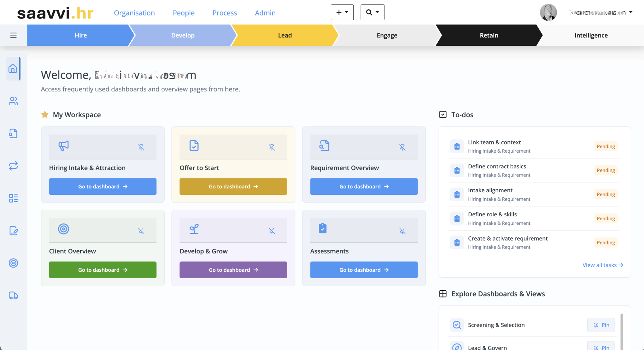This screenshot has height=350, width=644.
Task: Open the list layout sidebar icon
Action: pos(13,198)
